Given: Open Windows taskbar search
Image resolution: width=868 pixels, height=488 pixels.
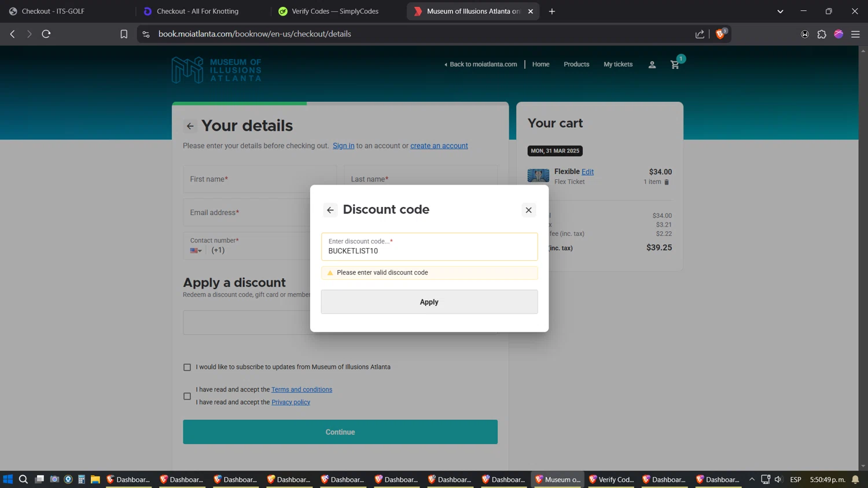Looking at the screenshot, I should [x=23, y=479].
